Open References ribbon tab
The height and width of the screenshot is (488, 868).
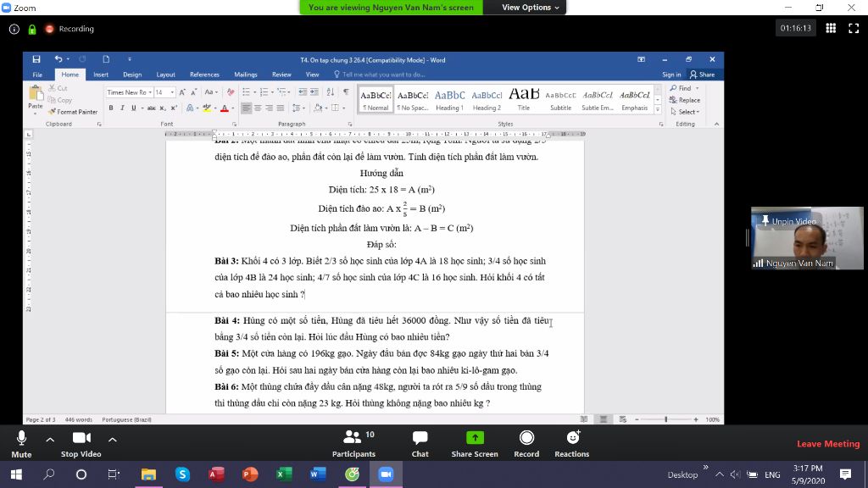click(x=204, y=75)
